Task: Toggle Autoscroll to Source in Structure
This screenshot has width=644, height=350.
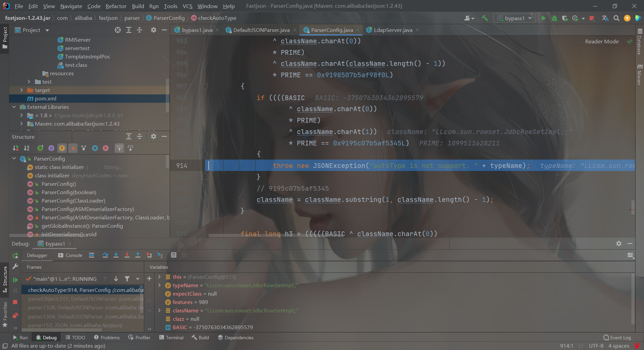Action: click(119, 148)
